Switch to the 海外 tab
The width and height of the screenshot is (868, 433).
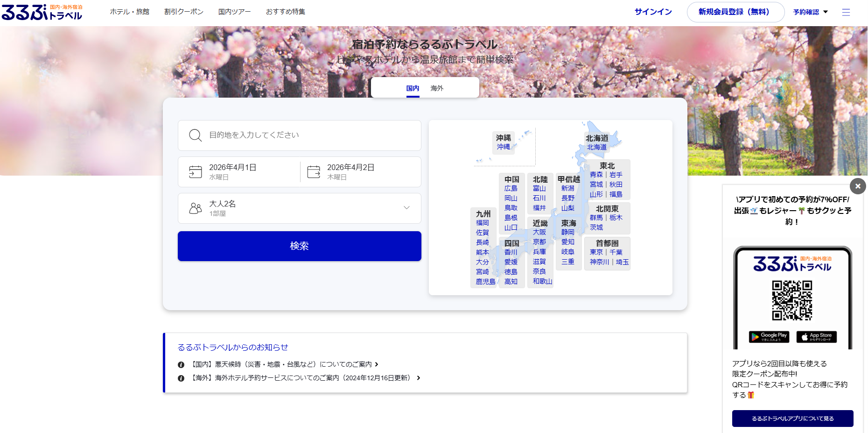pyautogui.click(x=437, y=88)
